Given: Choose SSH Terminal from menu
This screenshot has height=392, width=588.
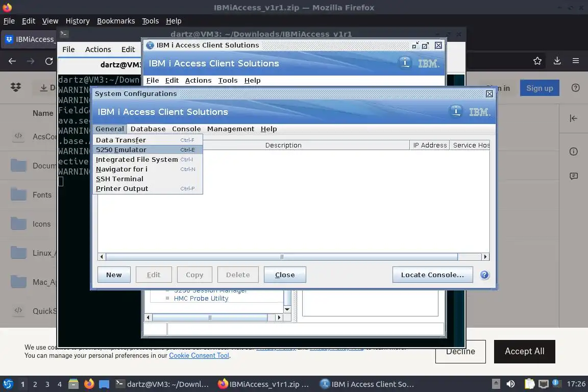Looking at the screenshot, I should tap(148, 179).
